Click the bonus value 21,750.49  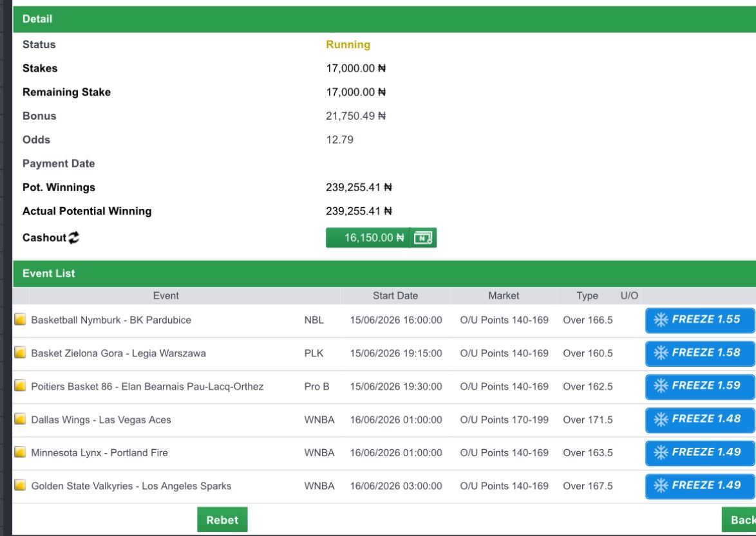click(x=356, y=116)
